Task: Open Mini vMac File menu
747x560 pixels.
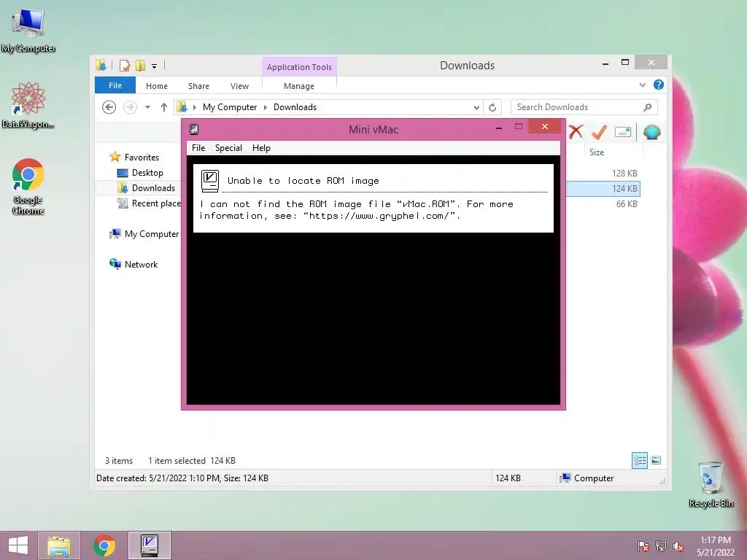Action: tap(198, 147)
